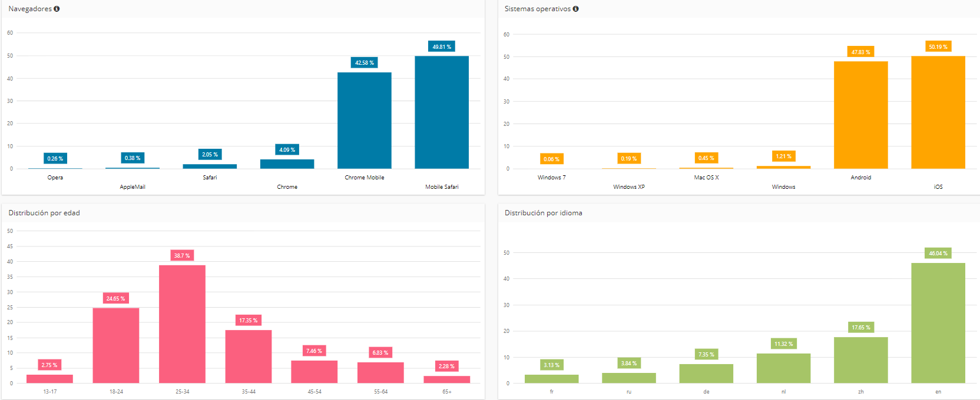Viewport: 980px width, 400px height.
Task: Click the 'nl' language bar
Action: (x=784, y=368)
